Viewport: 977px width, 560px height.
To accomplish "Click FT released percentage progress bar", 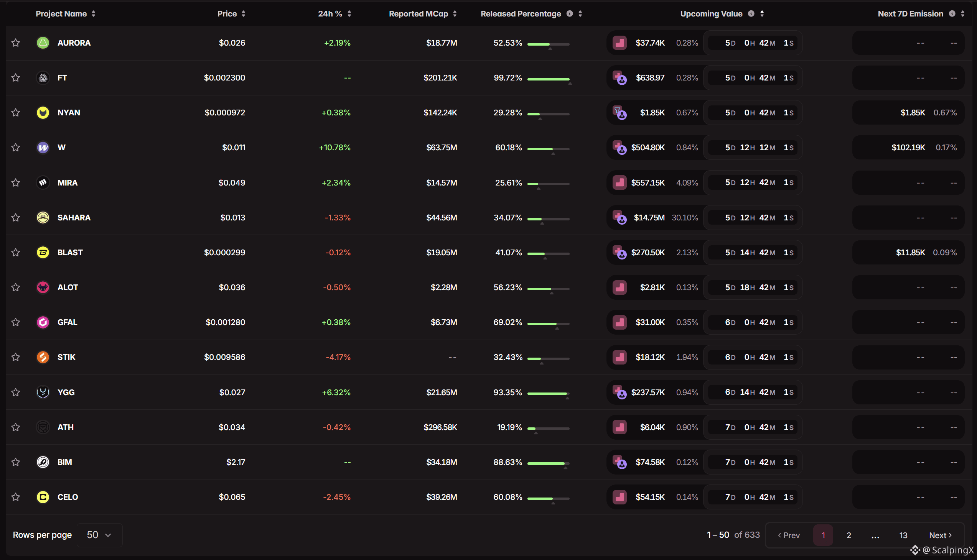I will [548, 79].
